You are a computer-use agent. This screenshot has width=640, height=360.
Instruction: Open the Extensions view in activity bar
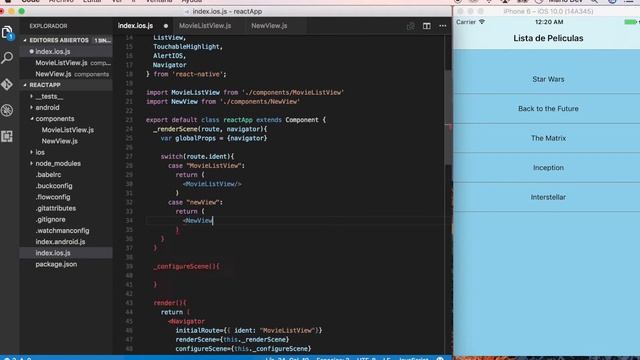[x=7, y=136]
